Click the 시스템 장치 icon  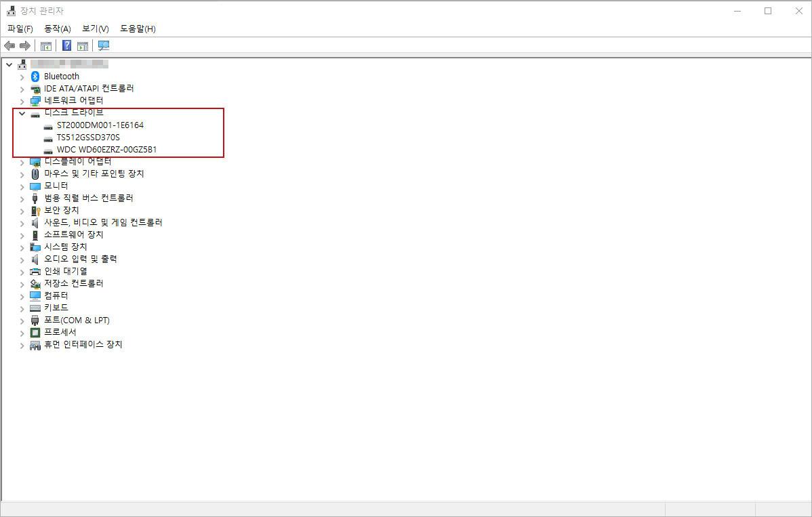pyautogui.click(x=35, y=247)
